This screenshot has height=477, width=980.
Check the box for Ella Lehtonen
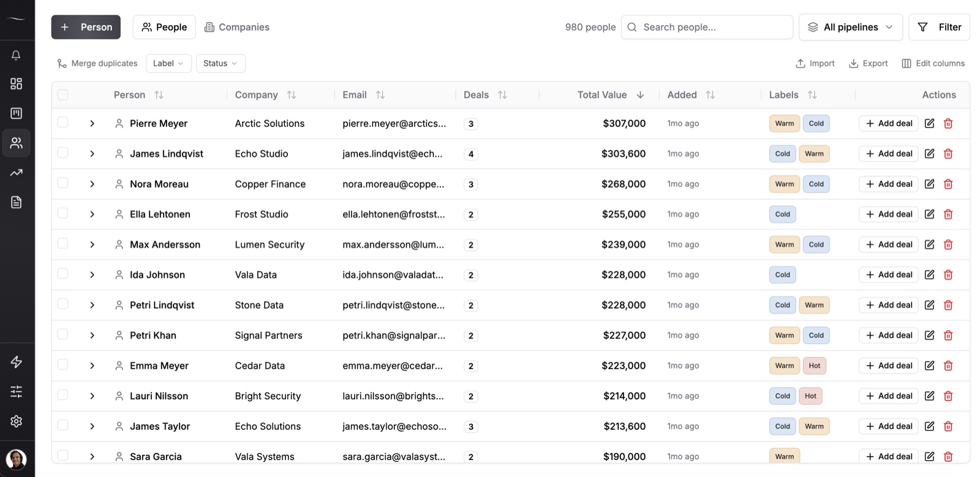[62, 213]
